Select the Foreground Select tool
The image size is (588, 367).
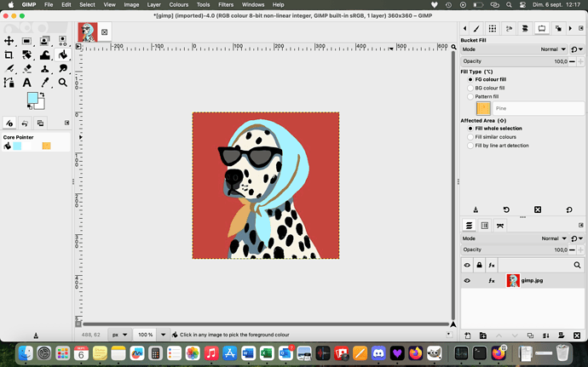[44, 41]
